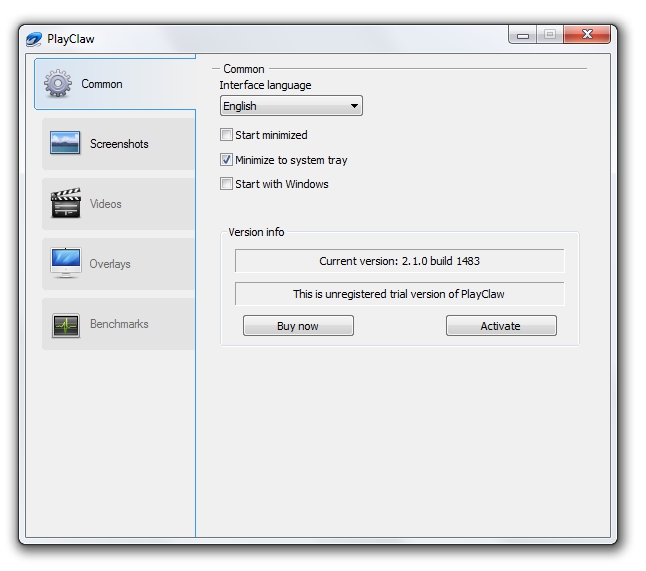This screenshot has height=571, width=646.
Task: Select the Common tab label
Action: [x=102, y=84]
